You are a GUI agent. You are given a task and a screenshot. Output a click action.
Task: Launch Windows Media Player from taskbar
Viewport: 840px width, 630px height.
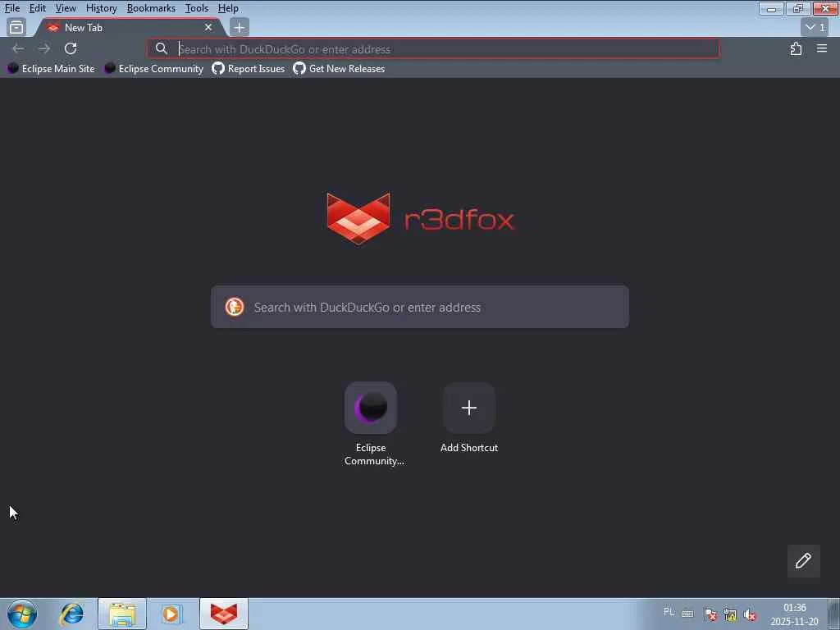coord(171,614)
